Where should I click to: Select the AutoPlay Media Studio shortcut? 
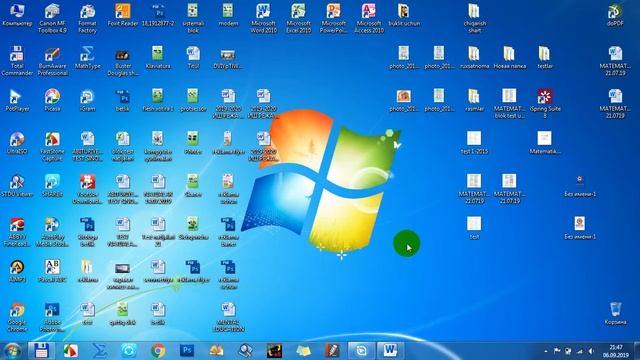[x=52, y=232]
